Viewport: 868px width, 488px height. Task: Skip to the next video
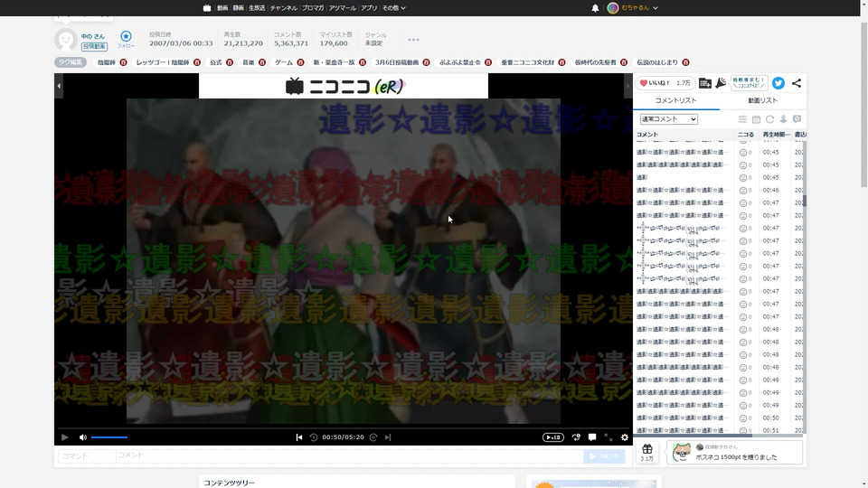[388, 437]
